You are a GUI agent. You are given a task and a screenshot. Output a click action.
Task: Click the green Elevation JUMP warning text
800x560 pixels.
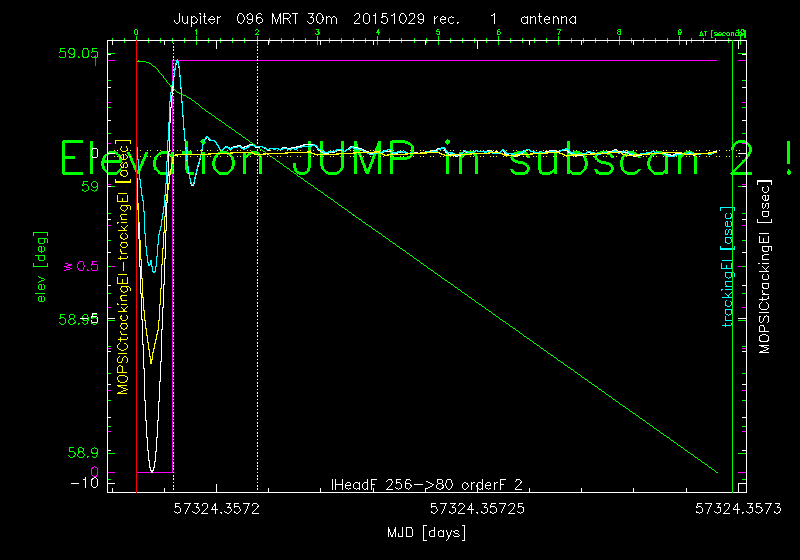(x=430, y=159)
